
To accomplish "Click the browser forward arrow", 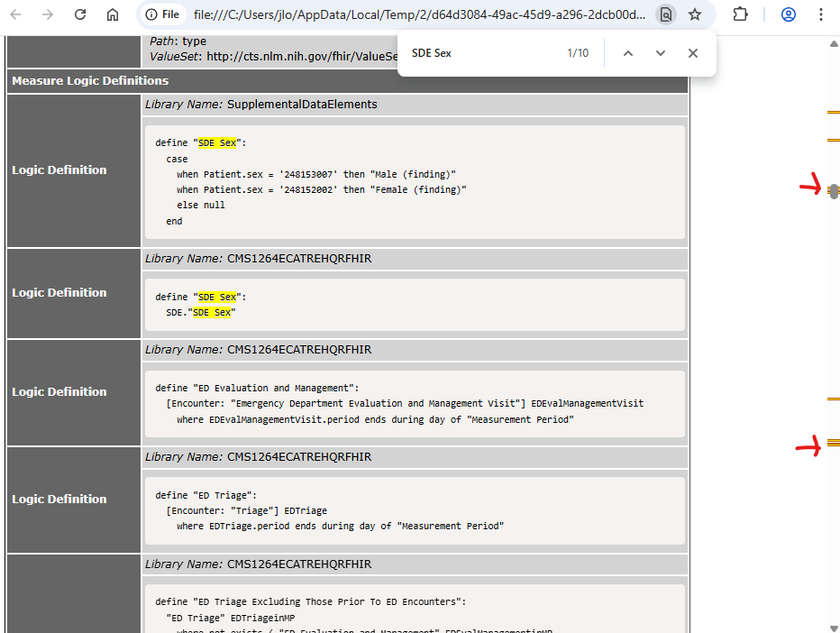I will pos(48,14).
